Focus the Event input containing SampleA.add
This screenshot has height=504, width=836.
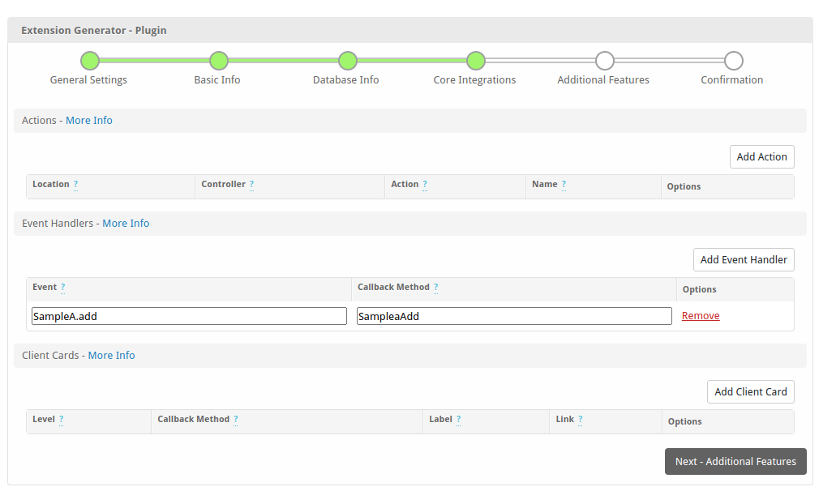point(189,316)
